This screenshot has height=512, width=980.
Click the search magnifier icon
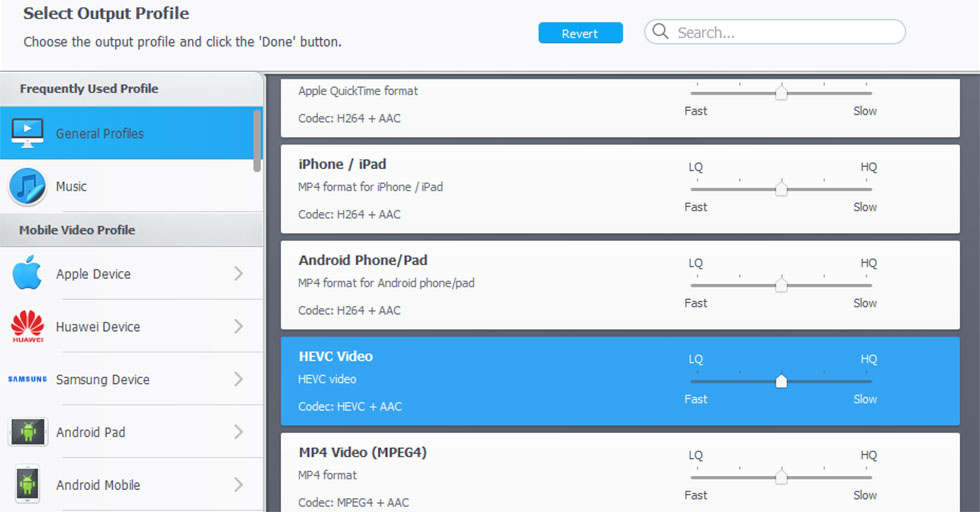coord(660,32)
